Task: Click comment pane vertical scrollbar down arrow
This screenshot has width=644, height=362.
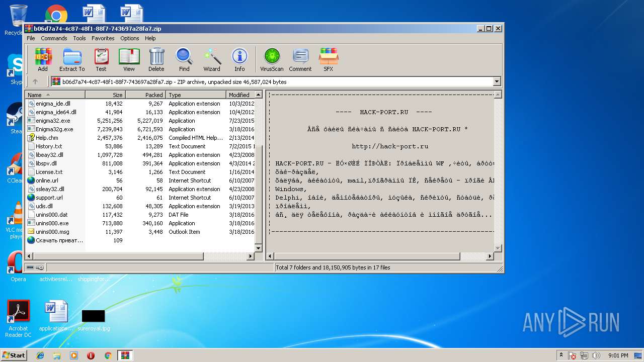Action: tap(498, 248)
